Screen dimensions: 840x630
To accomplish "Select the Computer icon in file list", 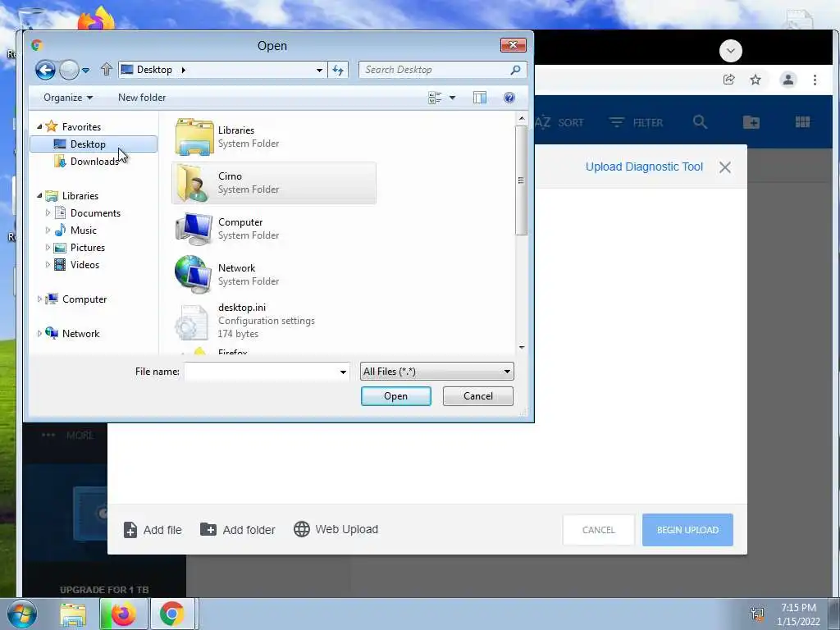I will pyautogui.click(x=194, y=229).
